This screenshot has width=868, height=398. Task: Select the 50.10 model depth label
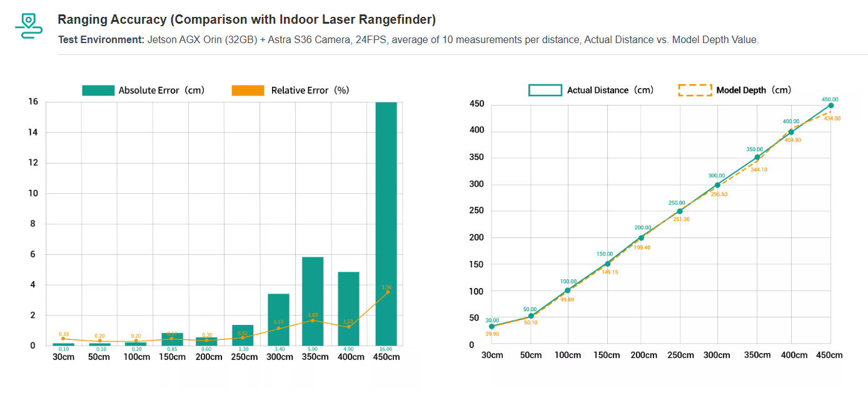pyautogui.click(x=530, y=322)
